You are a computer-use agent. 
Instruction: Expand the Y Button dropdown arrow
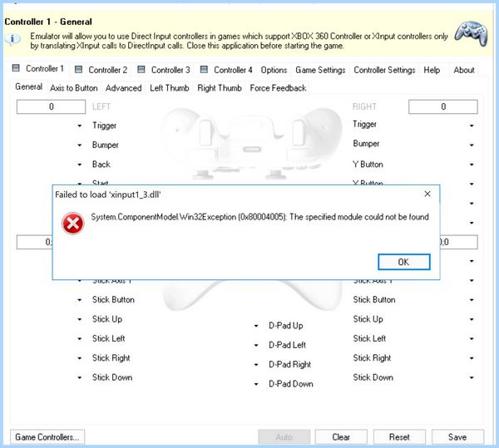click(472, 165)
